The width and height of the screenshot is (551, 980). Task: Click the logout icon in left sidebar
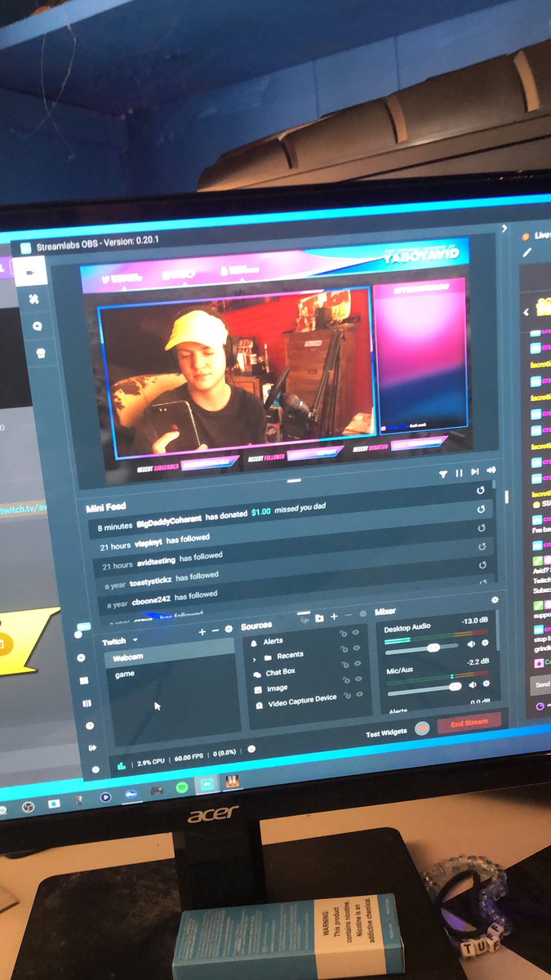92,747
